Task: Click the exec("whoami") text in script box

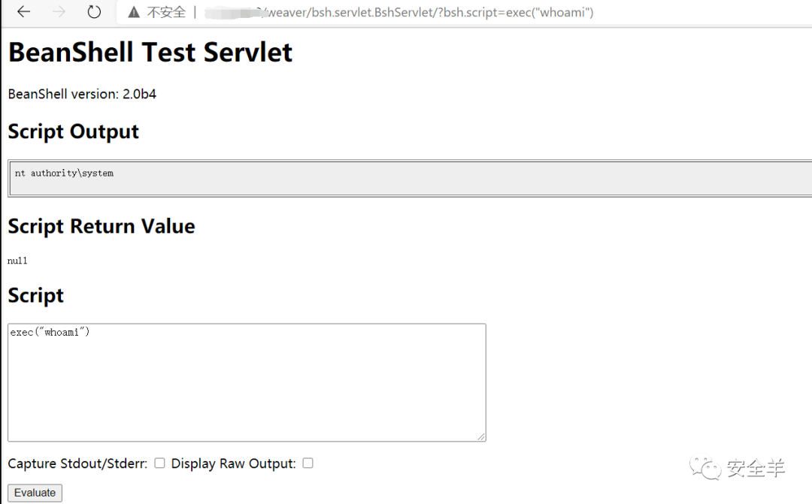Action: click(x=50, y=332)
